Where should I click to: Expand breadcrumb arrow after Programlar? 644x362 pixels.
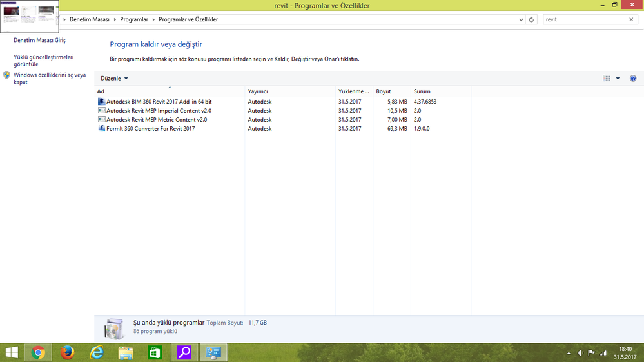pyautogui.click(x=153, y=19)
